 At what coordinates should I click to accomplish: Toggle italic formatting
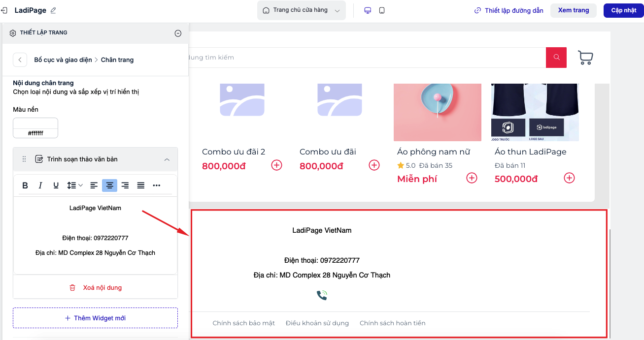point(40,185)
